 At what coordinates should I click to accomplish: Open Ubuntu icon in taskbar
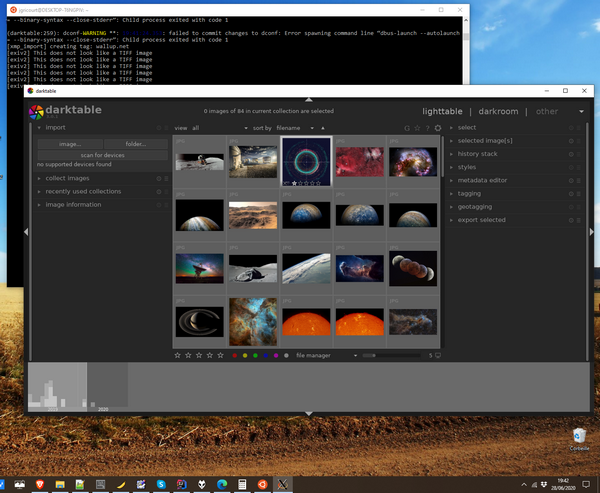(262, 484)
